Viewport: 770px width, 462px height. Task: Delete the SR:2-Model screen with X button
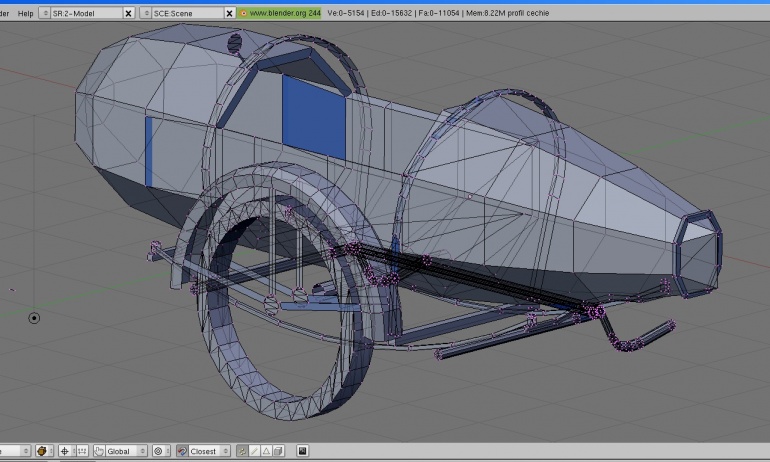click(128, 13)
